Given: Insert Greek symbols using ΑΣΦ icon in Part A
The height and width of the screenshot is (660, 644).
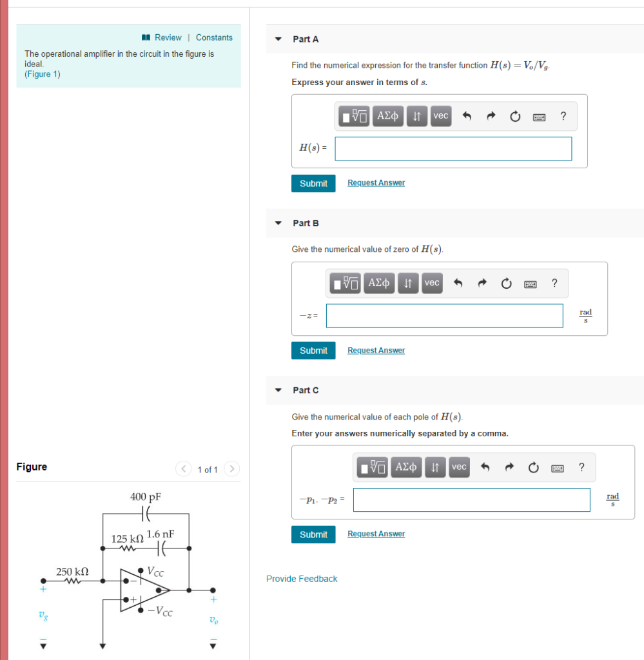Looking at the screenshot, I should pos(387,116).
